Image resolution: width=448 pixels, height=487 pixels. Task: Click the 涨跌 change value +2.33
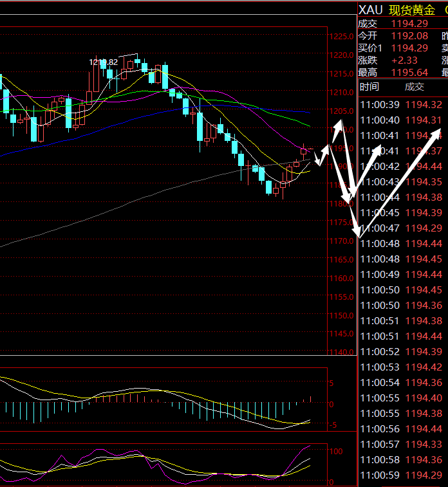point(404,60)
